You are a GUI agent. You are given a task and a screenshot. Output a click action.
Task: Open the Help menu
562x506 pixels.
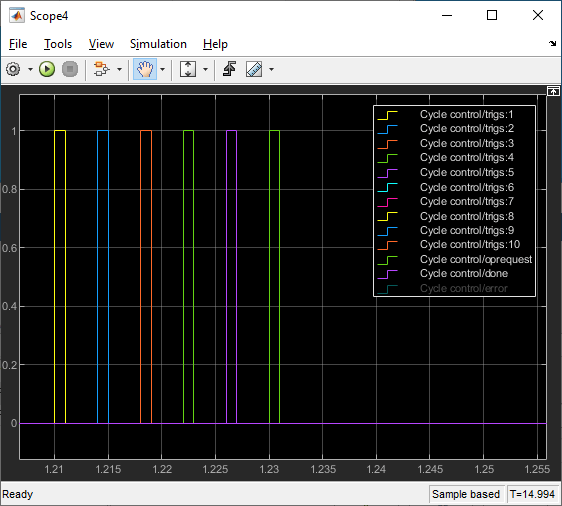[215, 44]
